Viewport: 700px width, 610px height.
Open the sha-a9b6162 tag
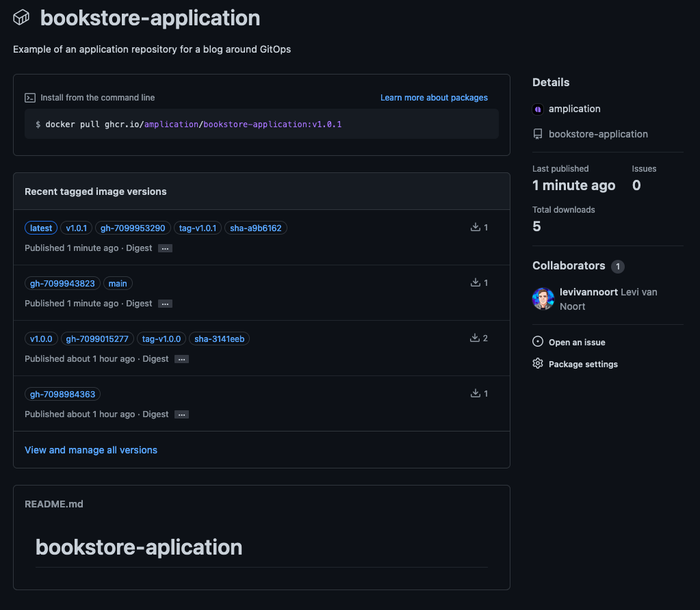click(x=256, y=228)
